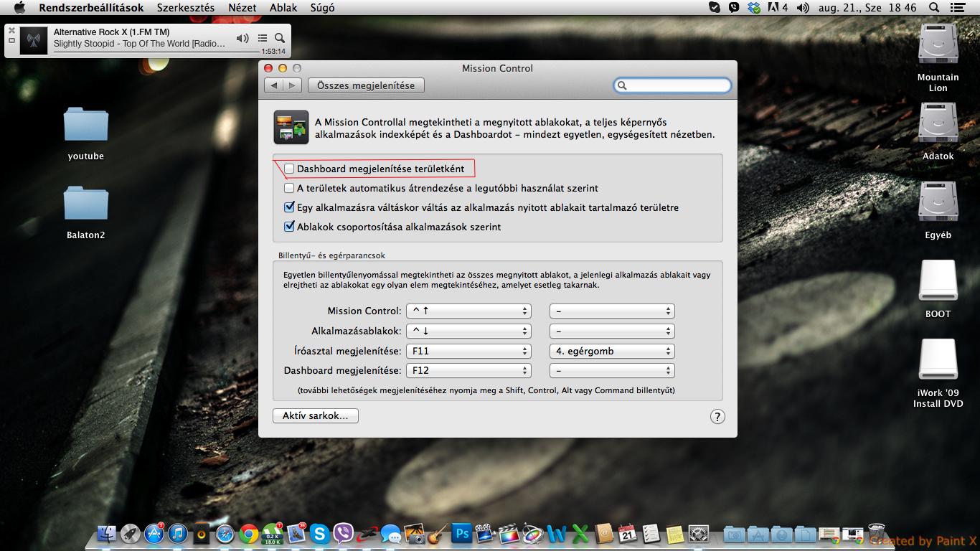Screen dimensions: 980x551
Task: Open the 4. egérgomb dropdown
Action: point(612,351)
